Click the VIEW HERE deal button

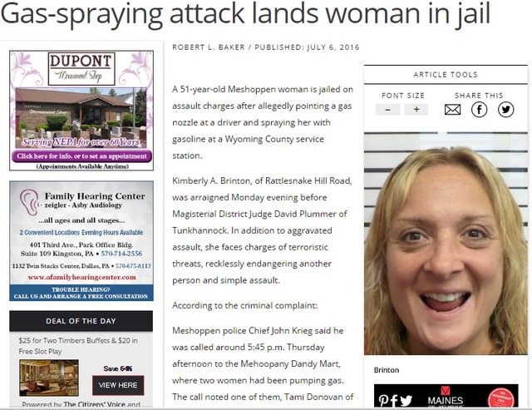tap(118, 385)
